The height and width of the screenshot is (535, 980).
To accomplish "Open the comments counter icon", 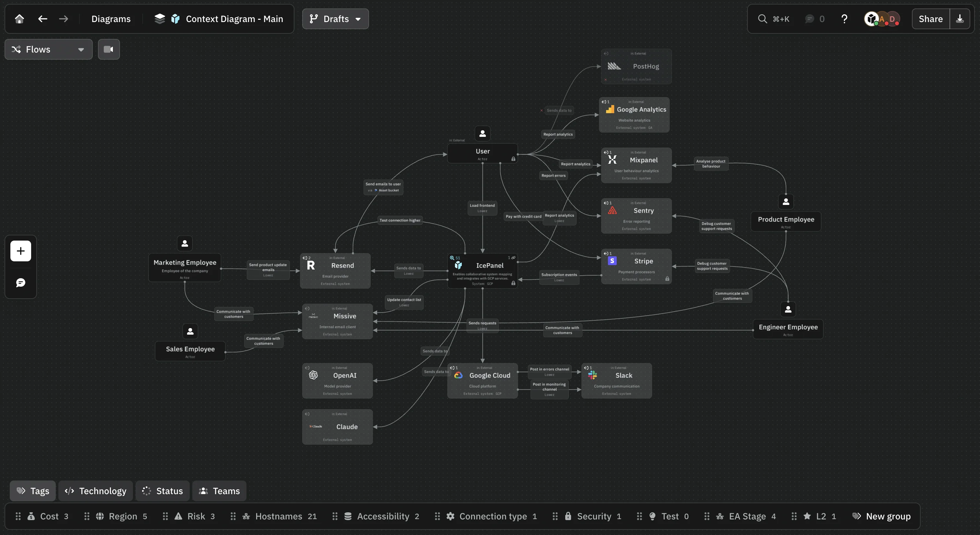I will click(x=809, y=19).
